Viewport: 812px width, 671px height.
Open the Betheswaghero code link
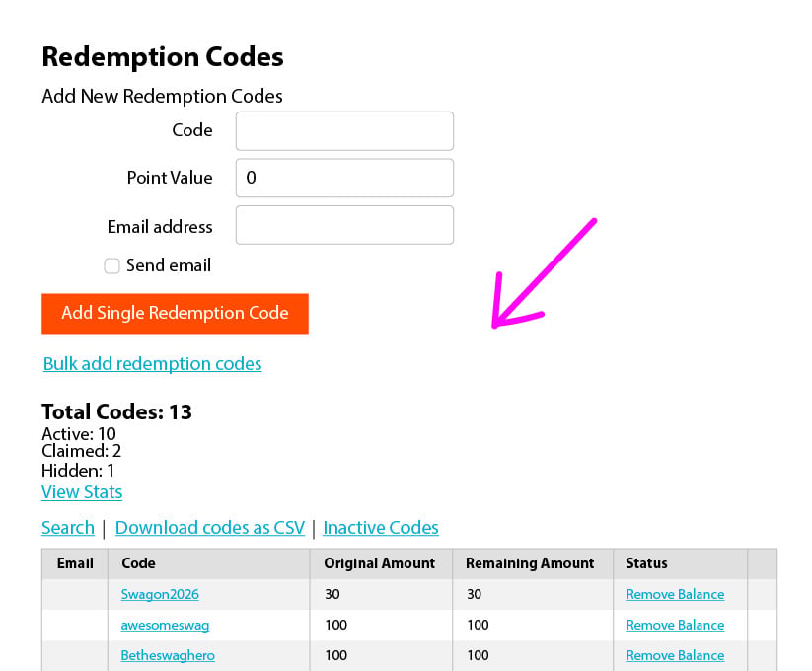tap(168, 655)
